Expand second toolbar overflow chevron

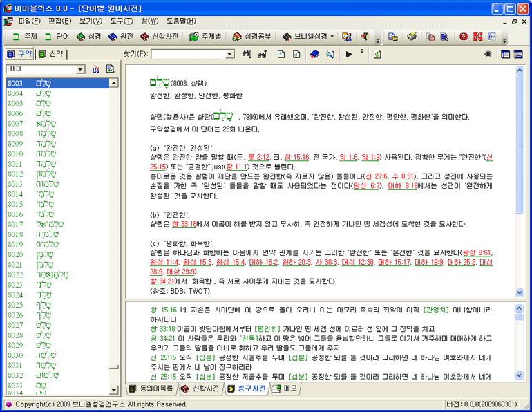pyautogui.click(x=504, y=41)
